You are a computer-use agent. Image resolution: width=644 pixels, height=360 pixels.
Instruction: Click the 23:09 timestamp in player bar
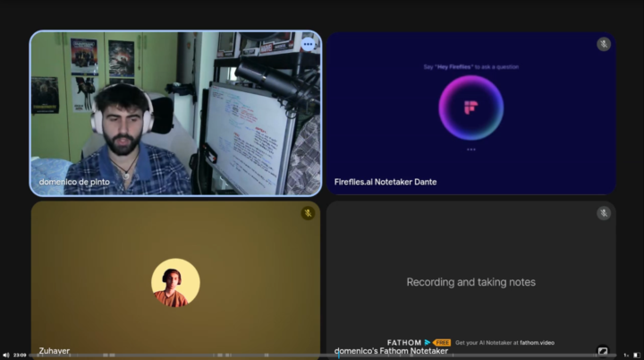20,356
